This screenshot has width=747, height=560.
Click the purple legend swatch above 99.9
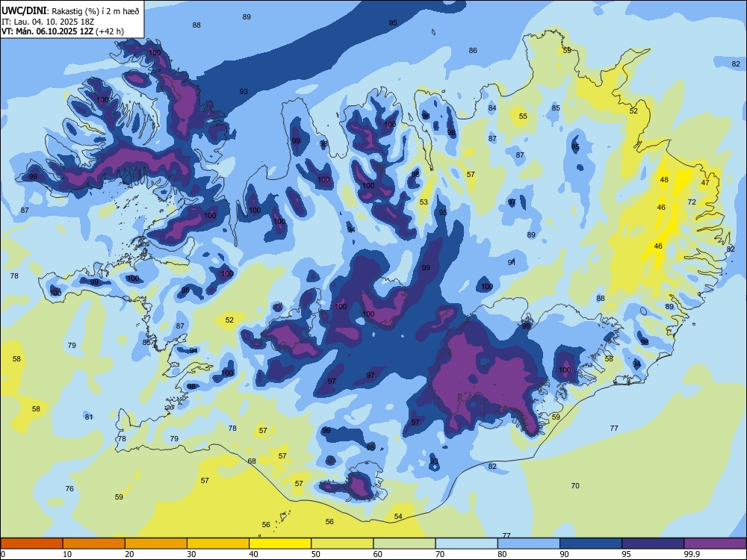click(x=715, y=544)
